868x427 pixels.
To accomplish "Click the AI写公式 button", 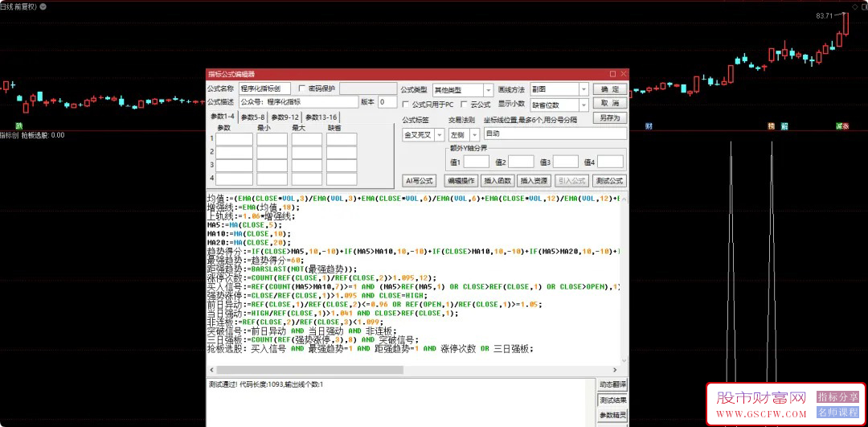I will (x=420, y=181).
